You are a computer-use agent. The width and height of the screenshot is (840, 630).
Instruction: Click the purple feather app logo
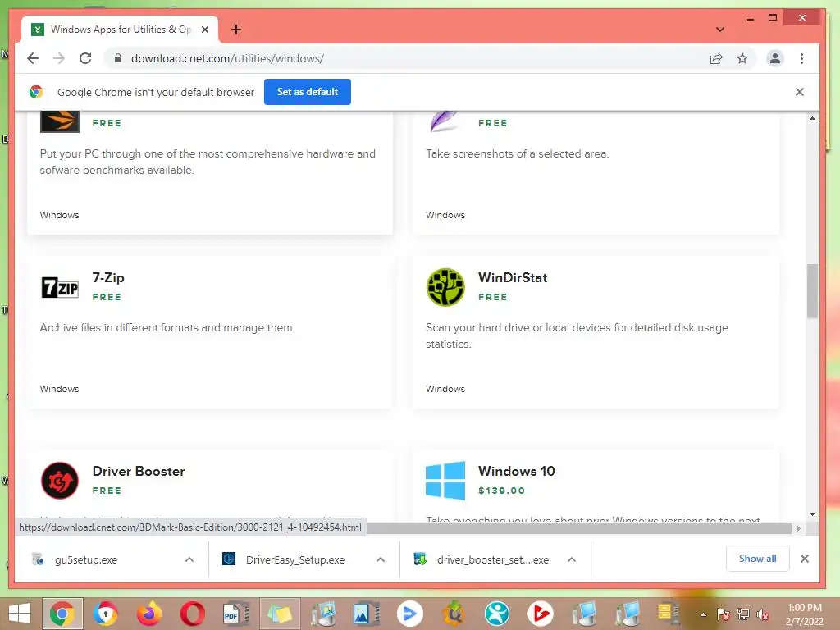445,121
